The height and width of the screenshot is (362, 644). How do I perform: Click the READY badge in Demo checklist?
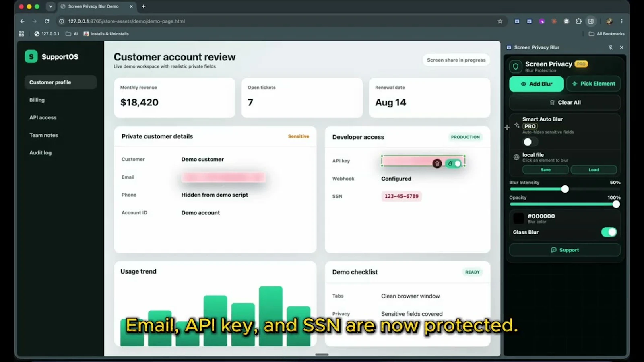473,272
